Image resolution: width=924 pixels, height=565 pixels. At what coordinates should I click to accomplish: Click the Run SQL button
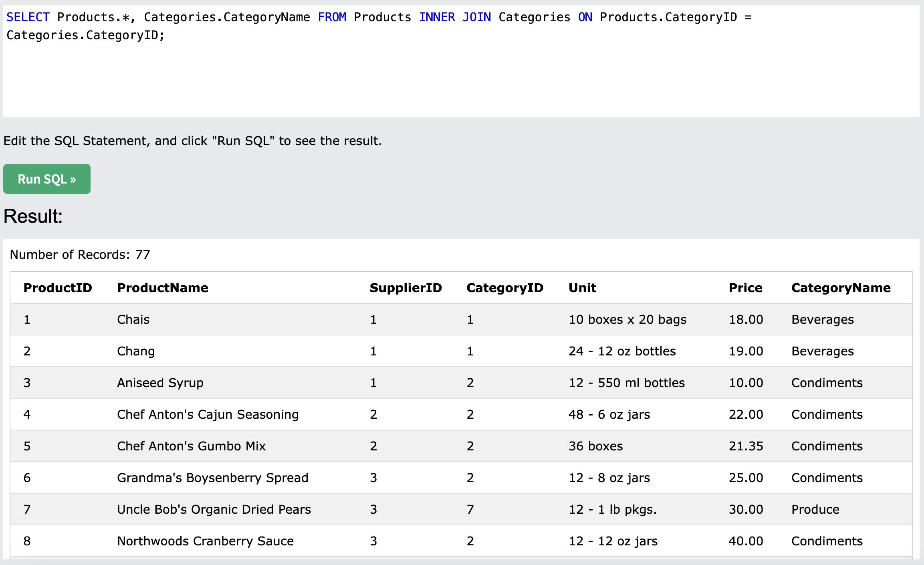pos(47,179)
